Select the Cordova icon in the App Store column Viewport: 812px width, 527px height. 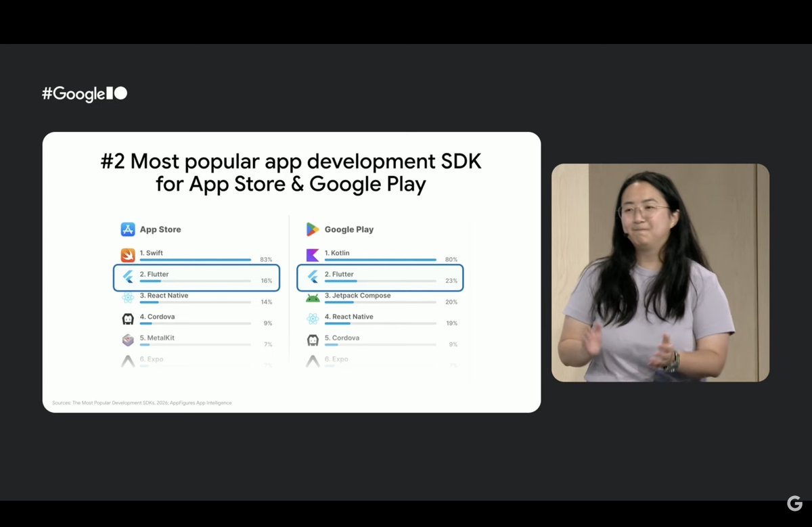[128, 319]
